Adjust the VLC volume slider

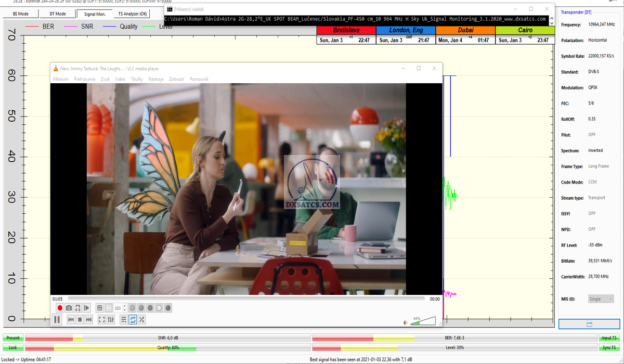coord(423,321)
